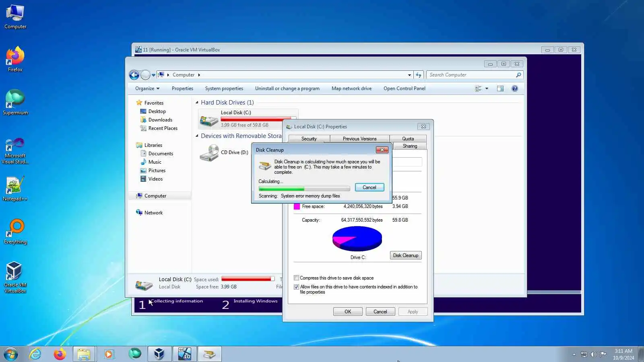Expand the view options dropdown arrow
Screen dimensions: 644x362
(x=487, y=88)
